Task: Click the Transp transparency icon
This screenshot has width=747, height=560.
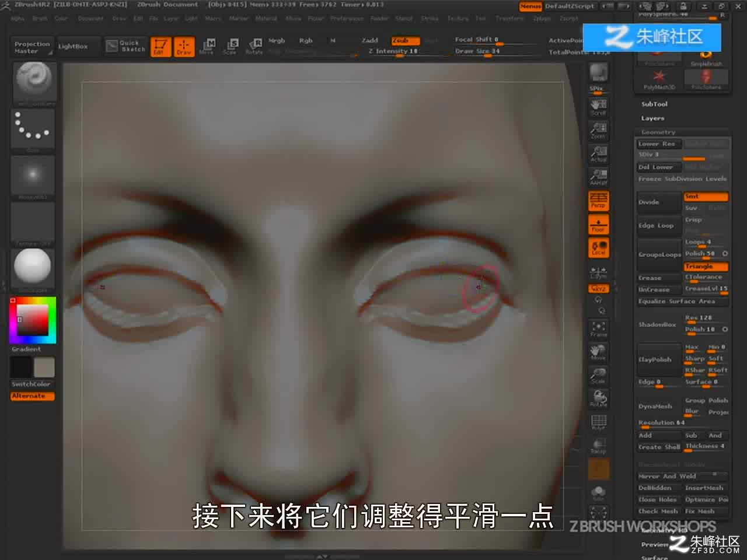Action: pyautogui.click(x=599, y=446)
